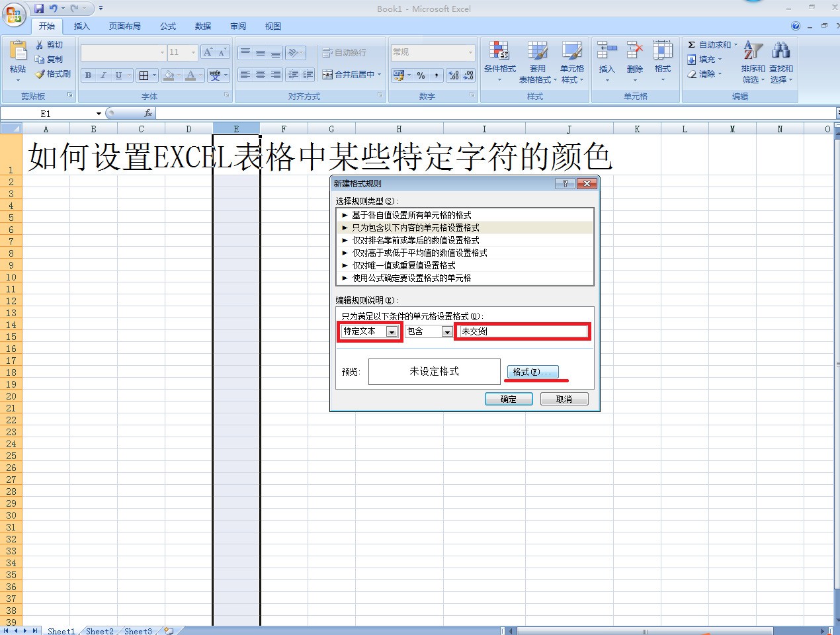Toggle bottom vertical alignment
Viewport: 840px width, 635px height.
(x=276, y=52)
